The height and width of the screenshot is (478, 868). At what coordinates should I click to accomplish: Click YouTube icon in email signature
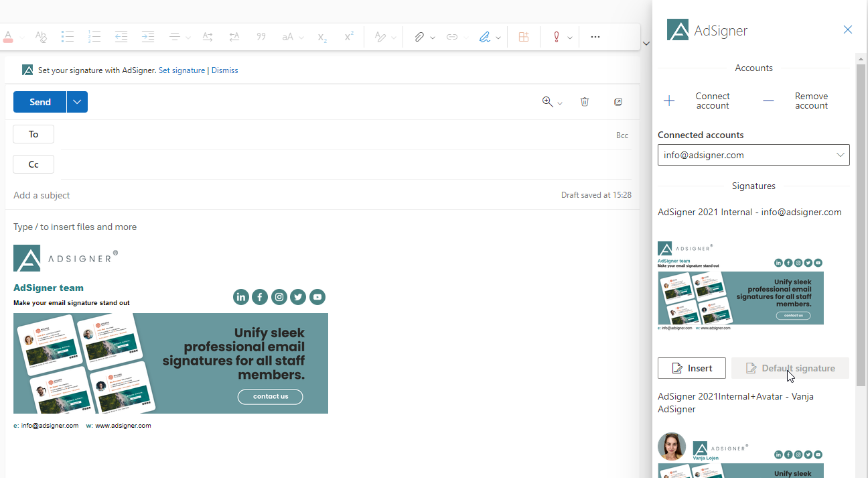pyautogui.click(x=317, y=297)
